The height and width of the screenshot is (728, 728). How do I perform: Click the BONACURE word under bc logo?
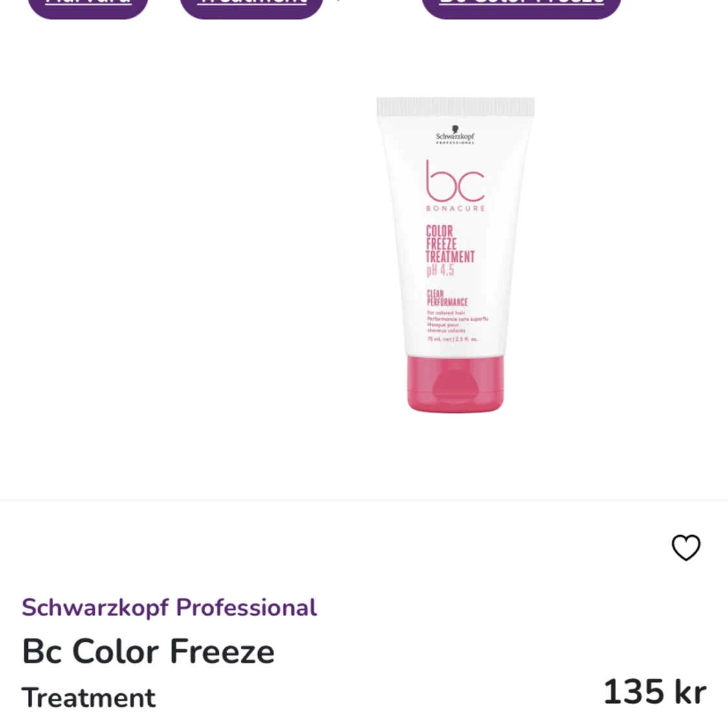coord(456,208)
